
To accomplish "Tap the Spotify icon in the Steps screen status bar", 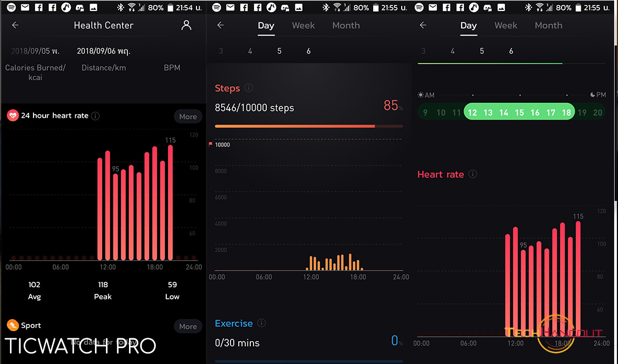I will pos(216,7).
